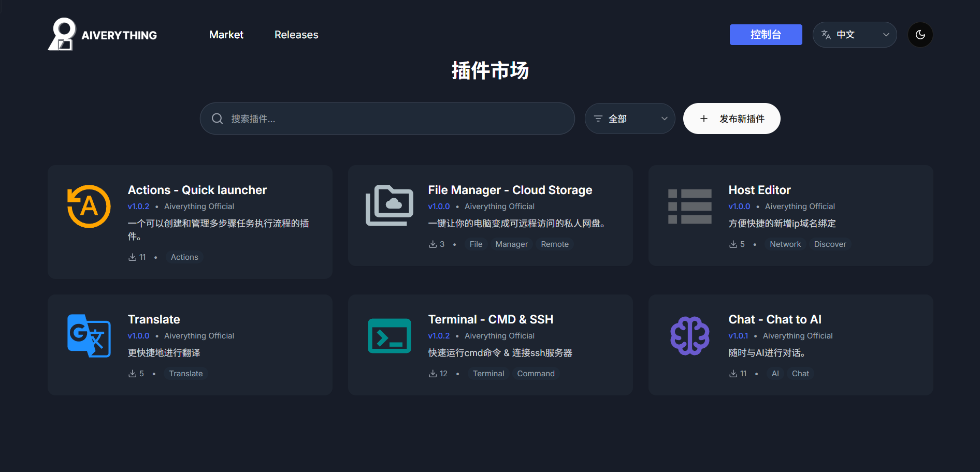Select the Translate plugin icon
Viewport: 980px width, 472px height.
pyautogui.click(x=89, y=335)
